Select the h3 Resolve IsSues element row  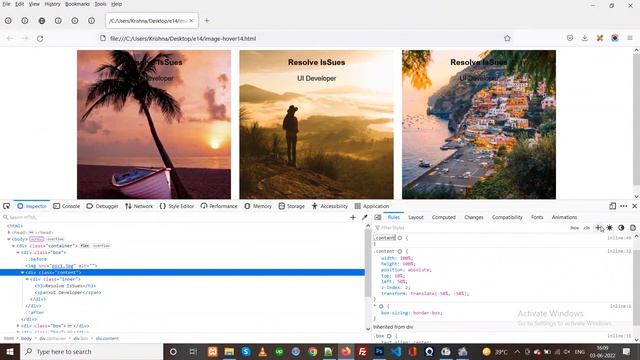click(65, 286)
